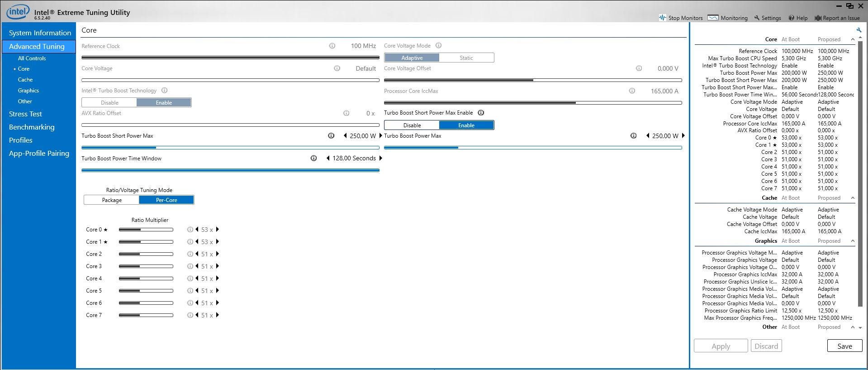The width and height of the screenshot is (868, 370).
Task: Collapse the Core section in summary panel
Action: (853, 39)
